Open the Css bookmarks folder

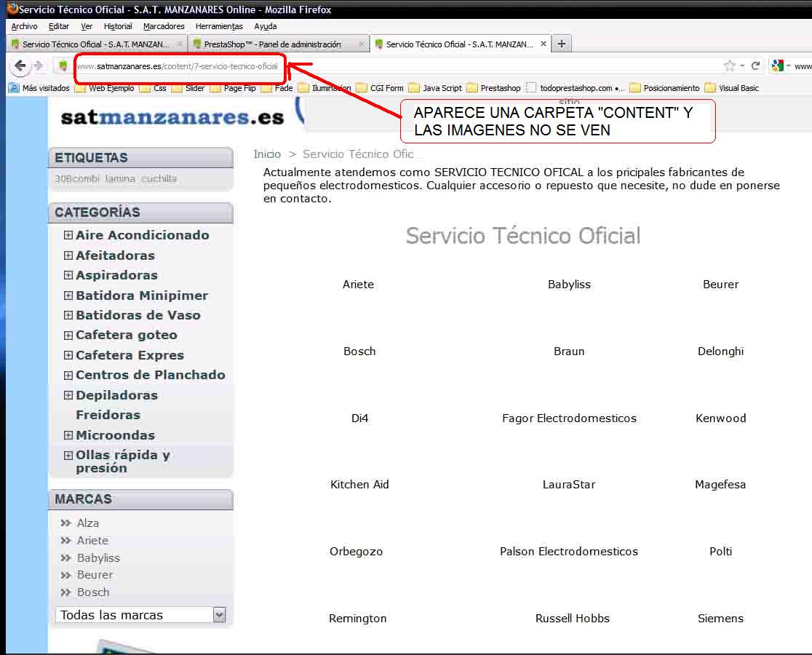(154, 88)
